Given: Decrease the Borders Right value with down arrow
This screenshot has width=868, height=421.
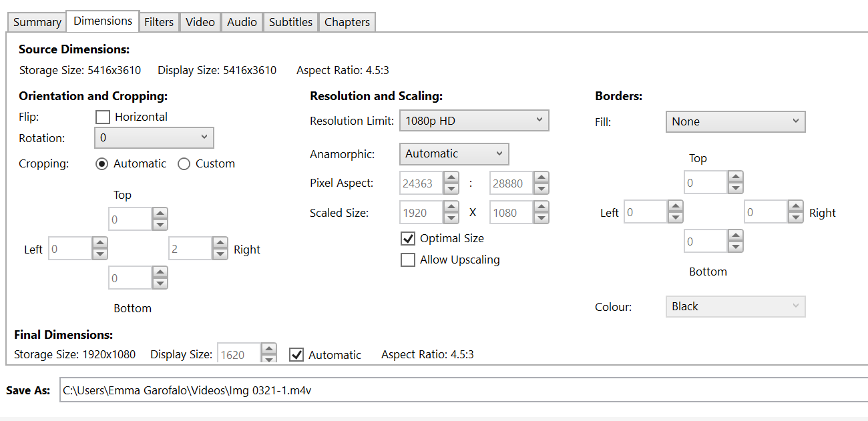Looking at the screenshot, I should pos(795,218).
